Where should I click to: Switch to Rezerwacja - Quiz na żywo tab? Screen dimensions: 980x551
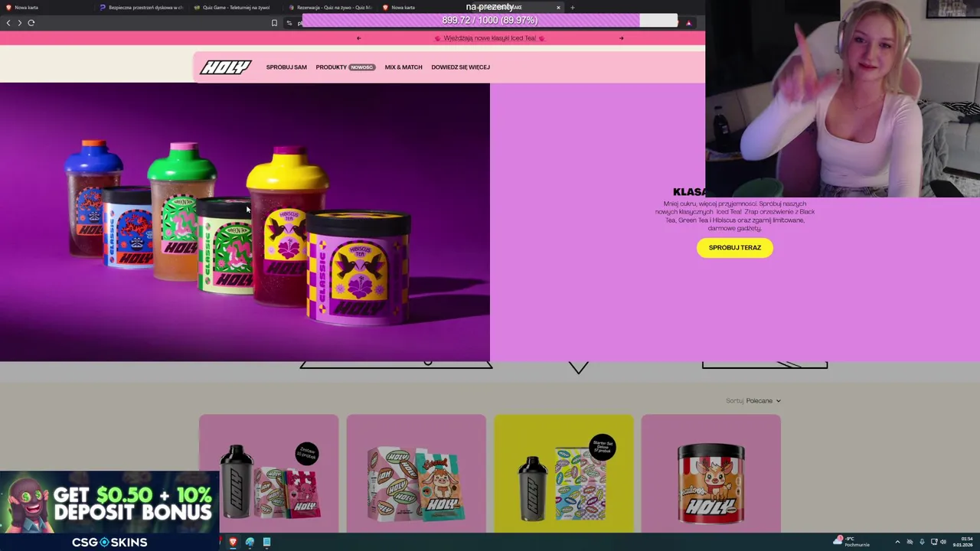[330, 8]
